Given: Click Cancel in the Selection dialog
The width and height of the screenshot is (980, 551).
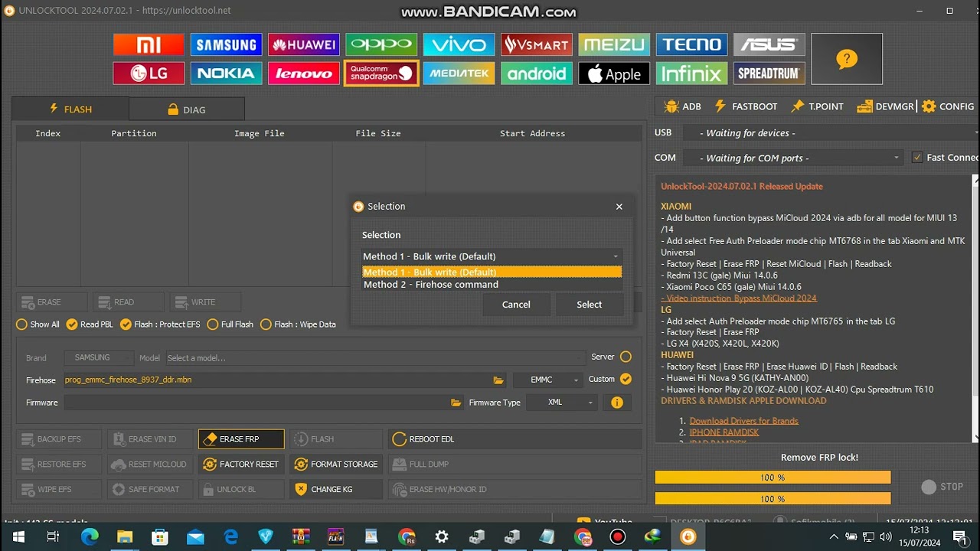Looking at the screenshot, I should click(516, 305).
